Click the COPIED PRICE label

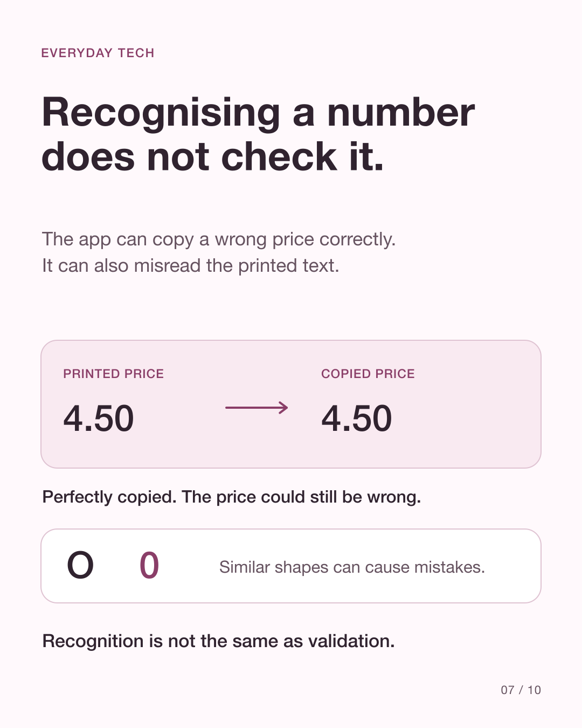[x=368, y=374]
